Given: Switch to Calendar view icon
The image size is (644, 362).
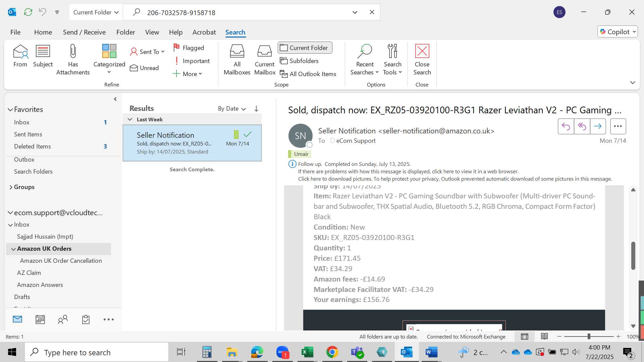Looking at the screenshot, I should [40, 319].
